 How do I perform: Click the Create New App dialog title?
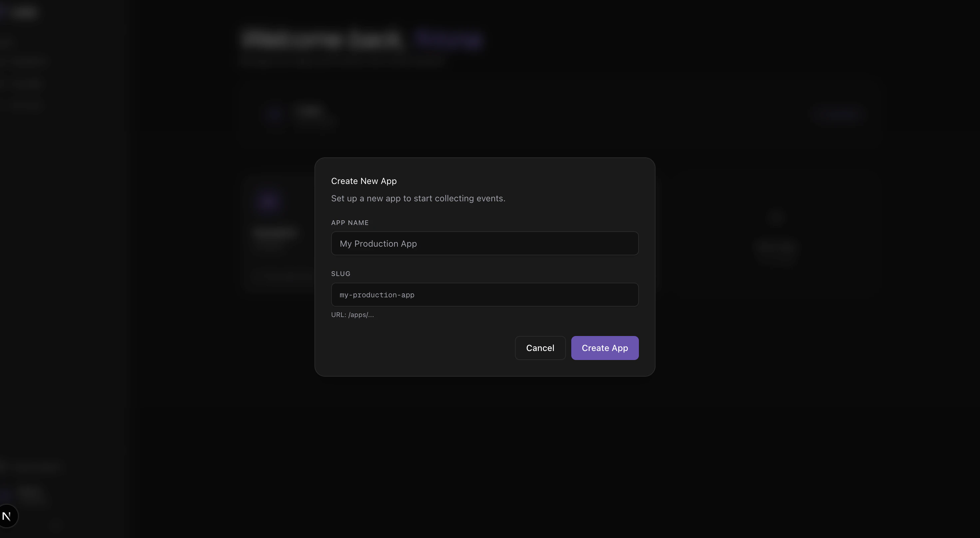click(364, 181)
